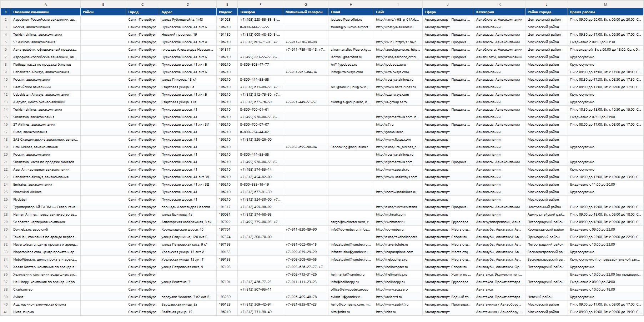Image resolution: width=644 pixels, height=322 pixels.
Task: Select phone cell '8–809–505–47–77'
Action: point(260,64)
